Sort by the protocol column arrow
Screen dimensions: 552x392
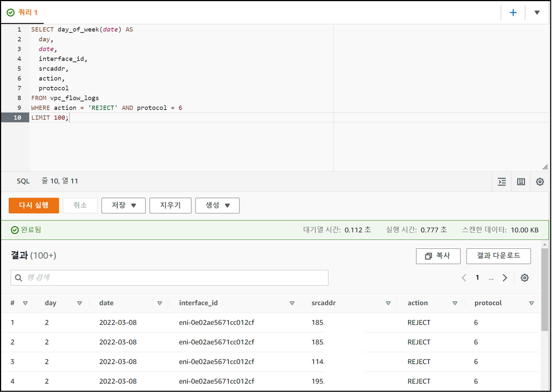[x=531, y=303]
